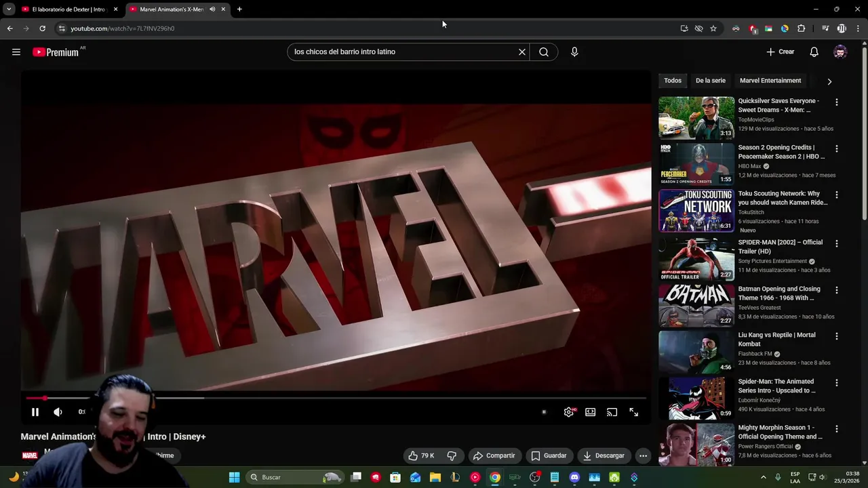Screen dimensions: 868x488
Task: Open options for Mighty Morphin Season 1
Action: [x=836, y=429]
